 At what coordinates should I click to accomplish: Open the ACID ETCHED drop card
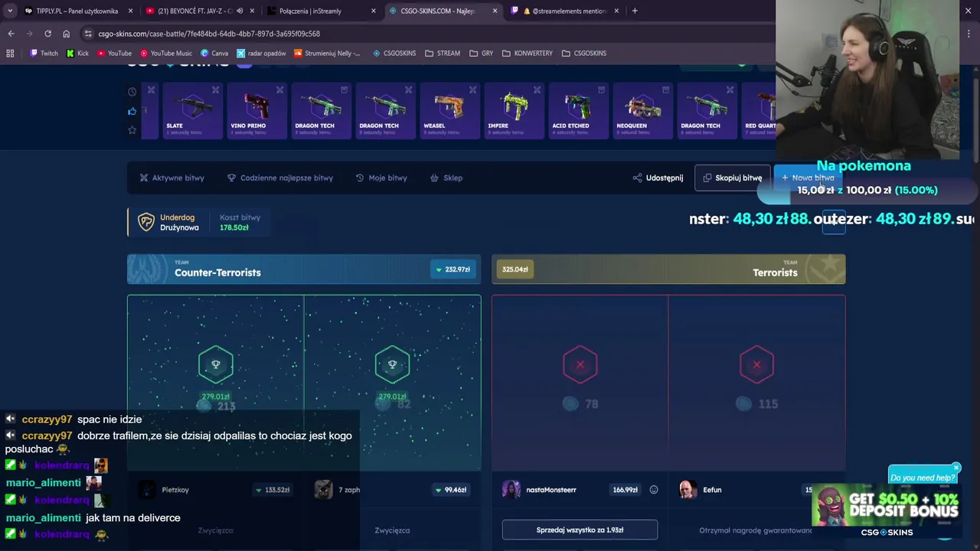(x=577, y=111)
